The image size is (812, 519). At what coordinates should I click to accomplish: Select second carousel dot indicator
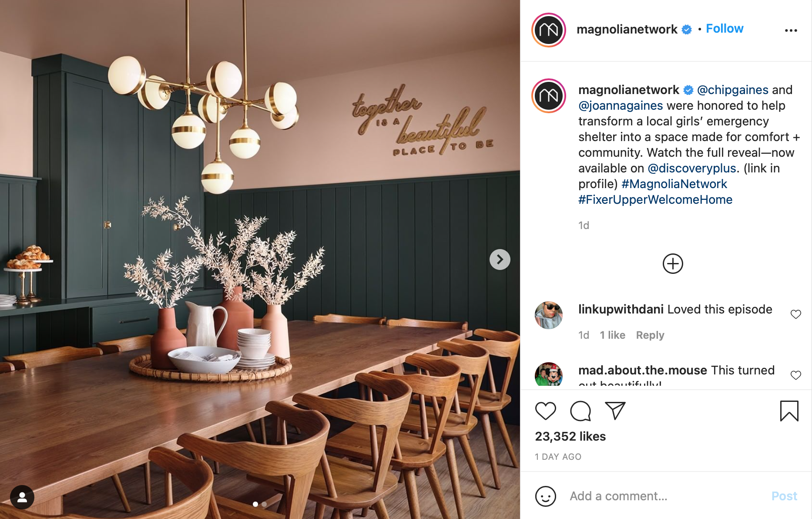tap(264, 504)
